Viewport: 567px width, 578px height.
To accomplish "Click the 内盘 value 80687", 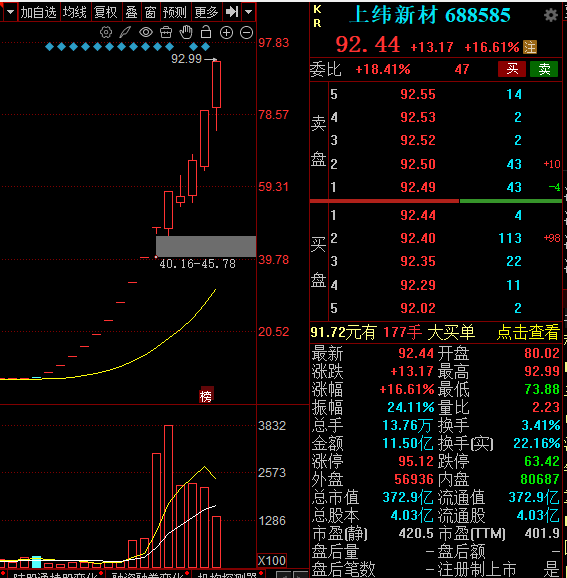I will pyautogui.click(x=540, y=479).
